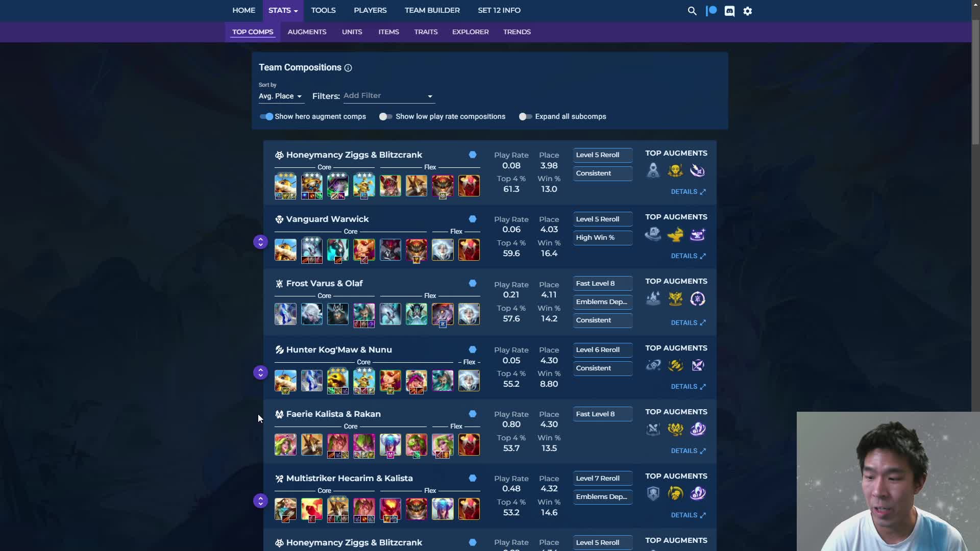
Task: Open DETAILS for Multistriker Hecarim & Kalista
Action: pyautogui.click(x=688, y=515)
